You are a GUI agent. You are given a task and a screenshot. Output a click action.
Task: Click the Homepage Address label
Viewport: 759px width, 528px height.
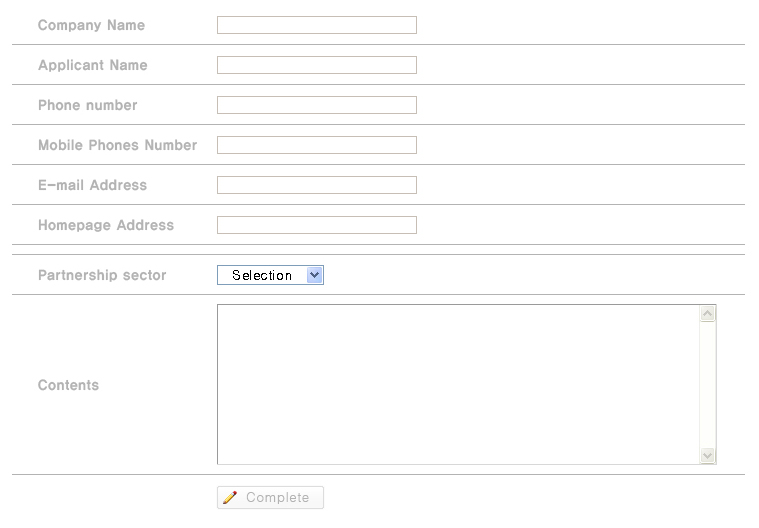[x=106, y=225]
